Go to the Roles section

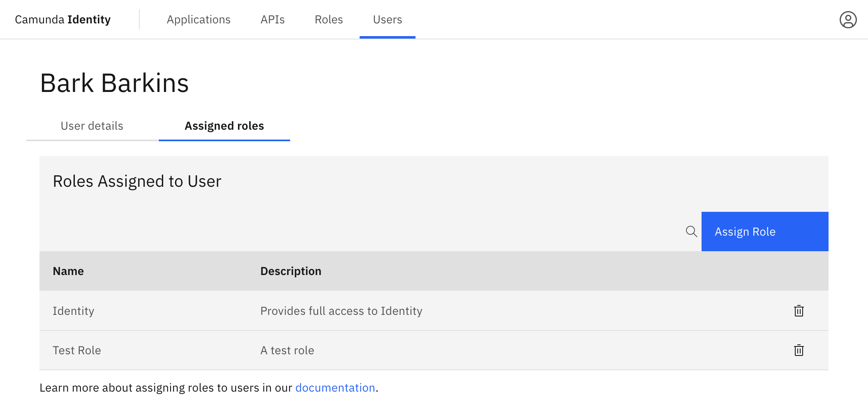point(328,19)
